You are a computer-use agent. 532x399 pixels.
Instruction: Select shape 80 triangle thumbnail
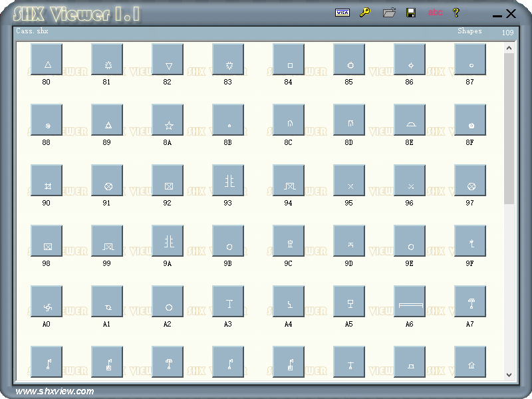click(x=47, y=60)
